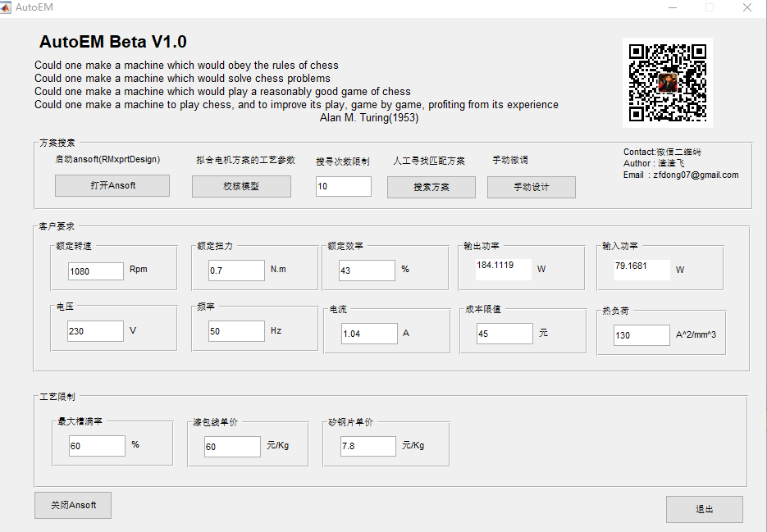Select the voltage field showing 230
Screen dimensions: 767x532
pyautogui.click(x=95, y=331)
